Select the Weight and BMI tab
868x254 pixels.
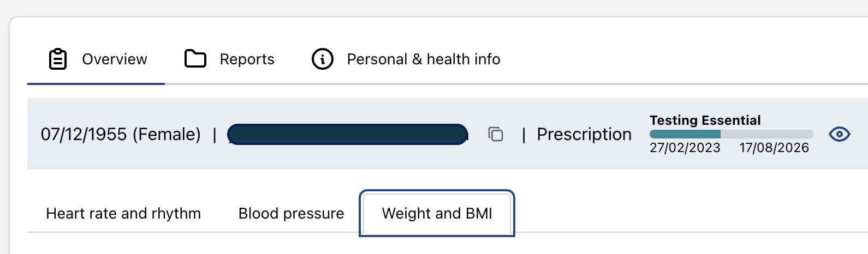pyautogui.click(x=437, y=213)
